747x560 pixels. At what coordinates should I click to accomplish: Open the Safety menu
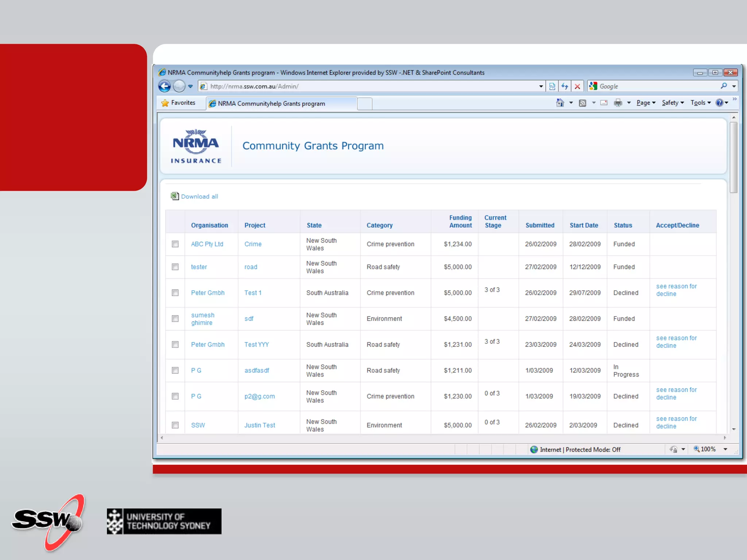[x=673, y=103]
